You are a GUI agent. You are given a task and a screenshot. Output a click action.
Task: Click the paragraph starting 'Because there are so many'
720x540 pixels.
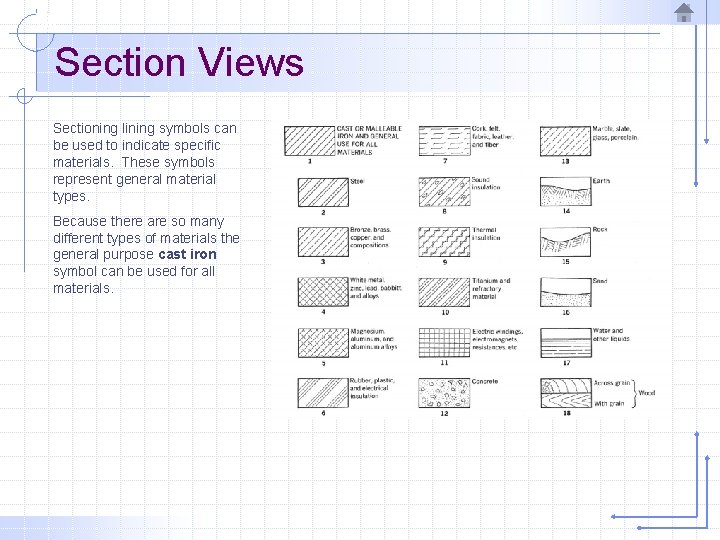click(146, 254)
